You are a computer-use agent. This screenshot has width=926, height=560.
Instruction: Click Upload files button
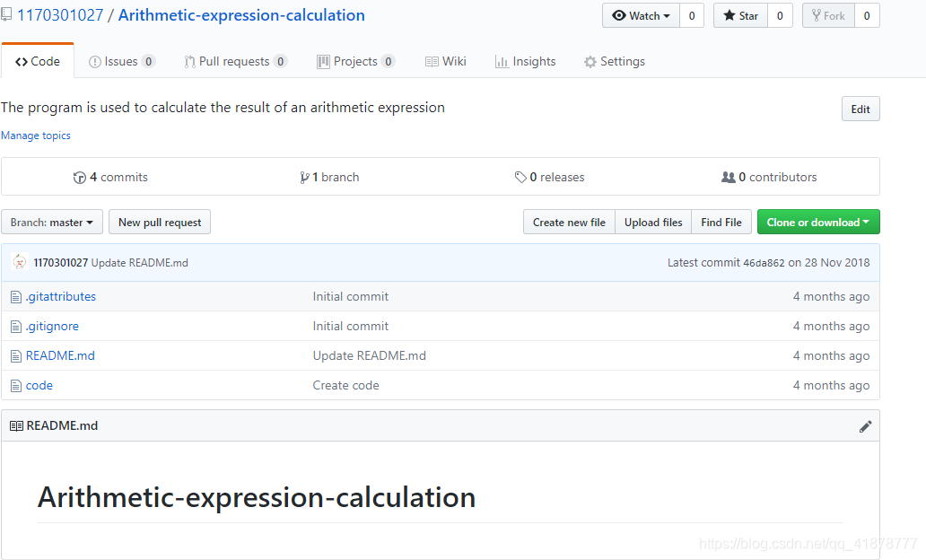(x=653, y=222)
